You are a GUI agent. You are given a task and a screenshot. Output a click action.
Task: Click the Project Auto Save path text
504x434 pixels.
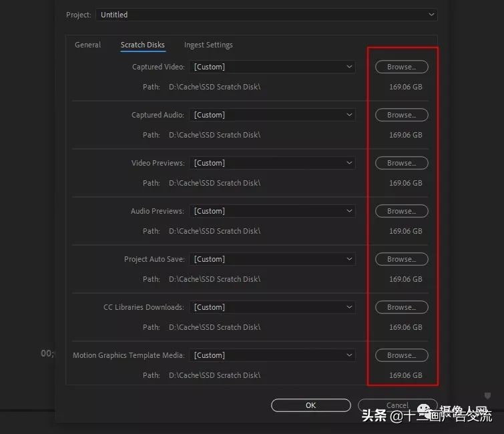[215, 279]
